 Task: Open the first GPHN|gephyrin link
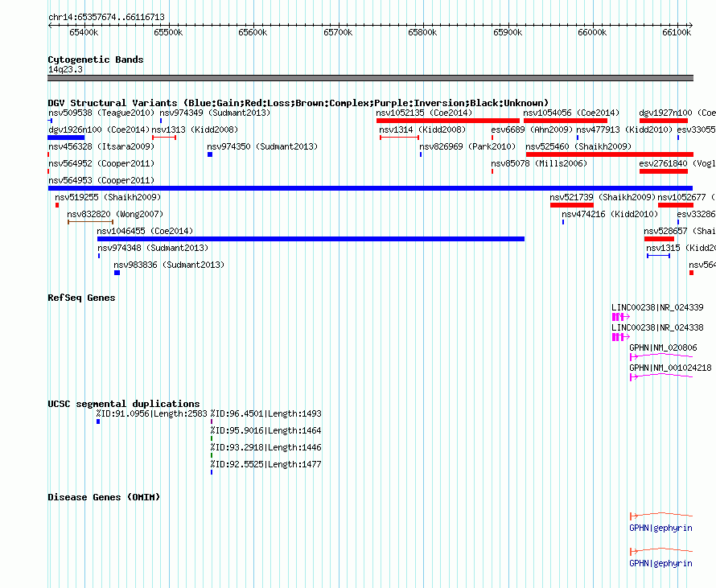[x=660, y=528]
